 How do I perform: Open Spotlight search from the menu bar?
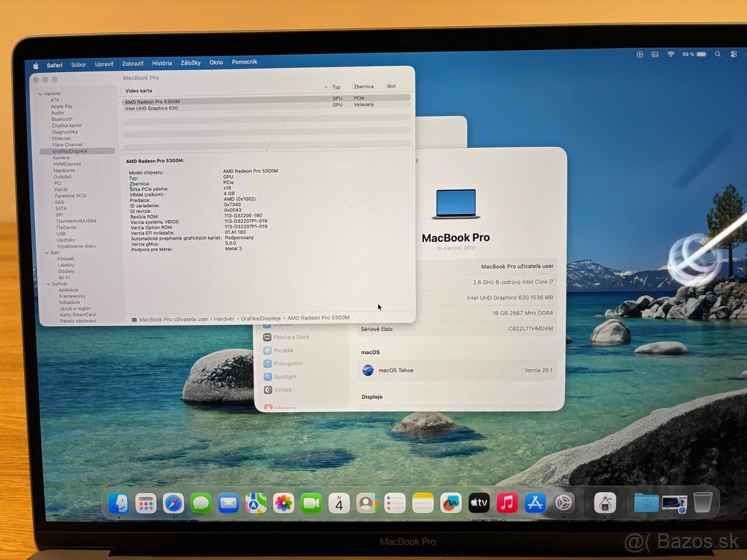(x=718, y=54)
